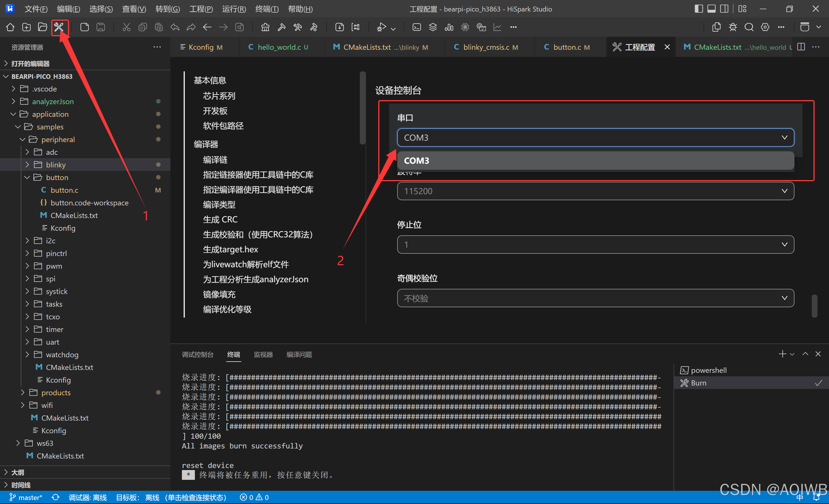Click the chip icon in toolbar
This screenshot has width=829, height=504.
pos(465,27)
